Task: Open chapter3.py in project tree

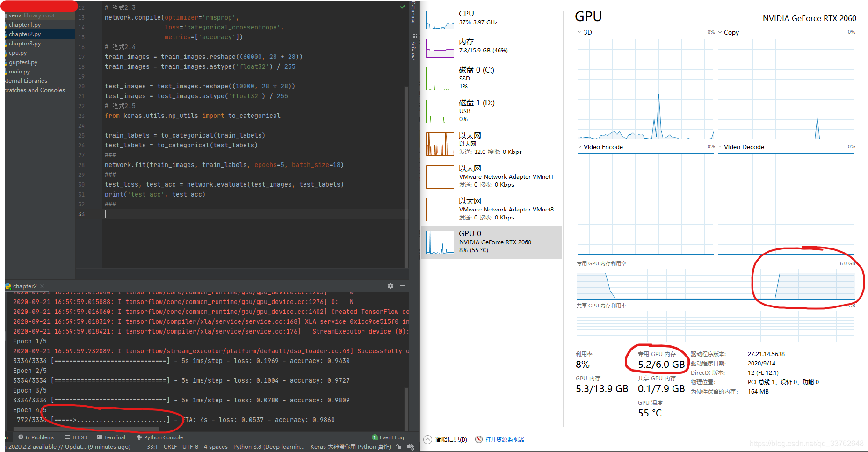Action: coord(25,44)
